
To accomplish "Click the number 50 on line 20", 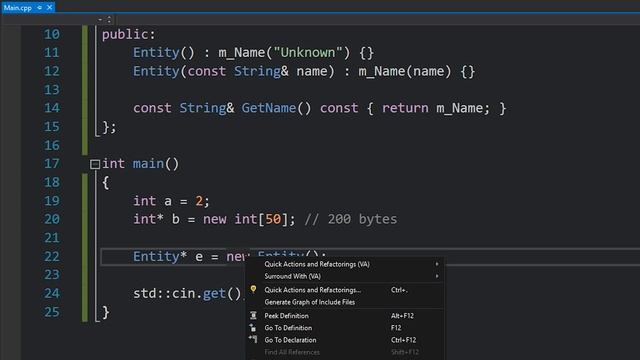I will click(x=273, y=219).
